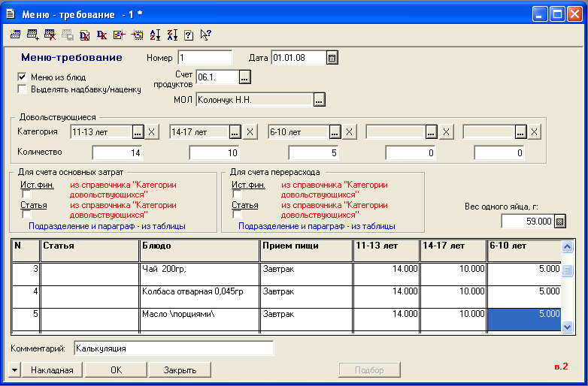The width and height of the screenshot is (588, 386).
Task: Tick the Ист.фин. checkbox under основных затрат
Action: pyautogui.click(x=26, y=195)
